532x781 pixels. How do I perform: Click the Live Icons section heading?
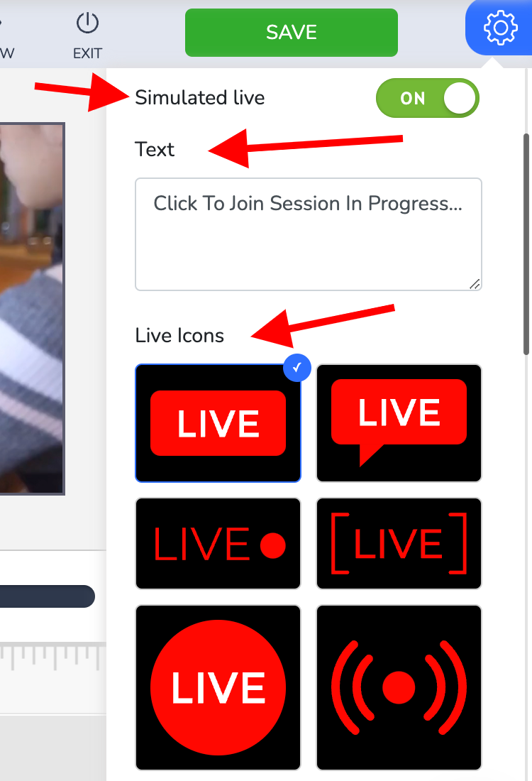coord(179,336)
